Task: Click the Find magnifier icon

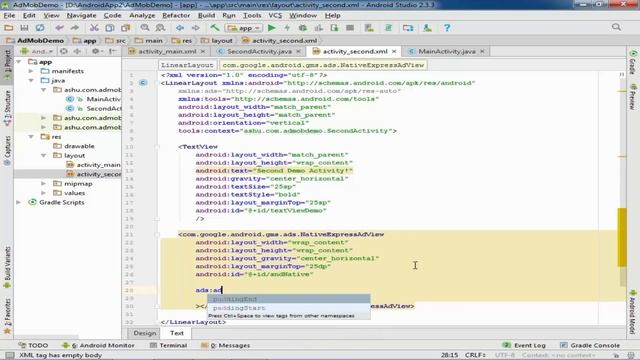Action: tap(145, 28)
